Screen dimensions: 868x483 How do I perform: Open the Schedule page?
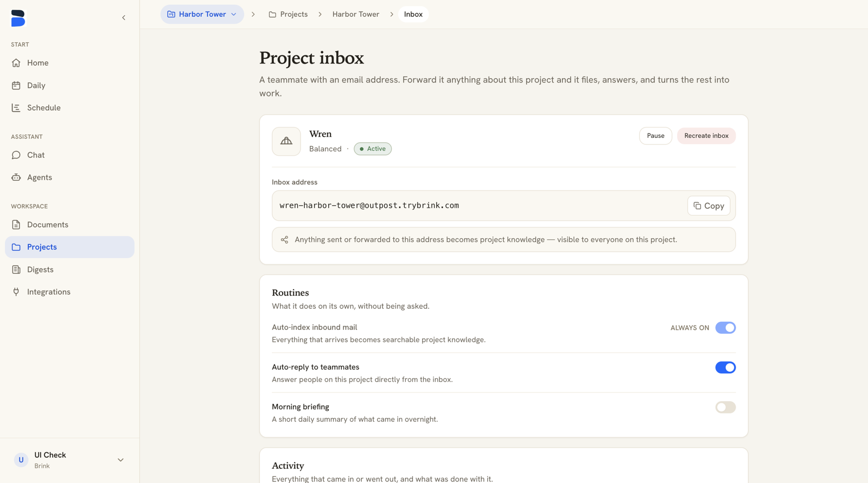[x=69, y=107]
